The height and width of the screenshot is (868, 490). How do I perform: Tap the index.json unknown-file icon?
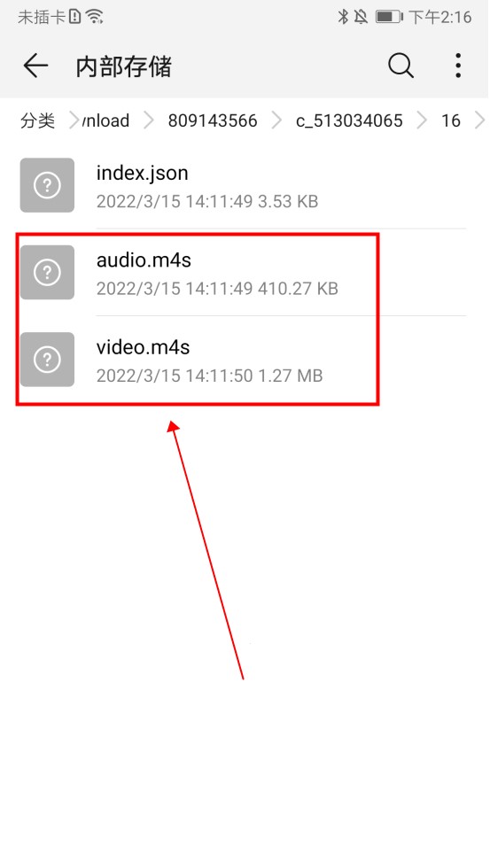(x=47, y=185)
